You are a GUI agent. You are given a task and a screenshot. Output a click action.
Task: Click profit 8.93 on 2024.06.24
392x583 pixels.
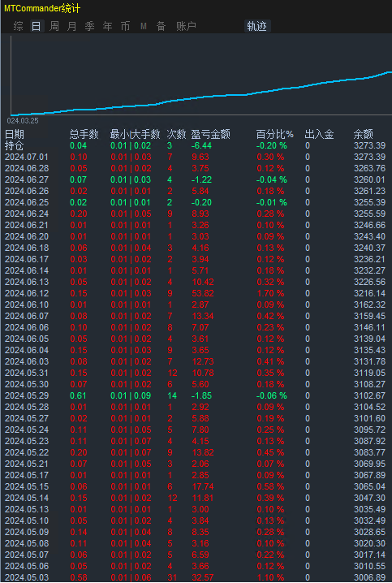point(200,214)
